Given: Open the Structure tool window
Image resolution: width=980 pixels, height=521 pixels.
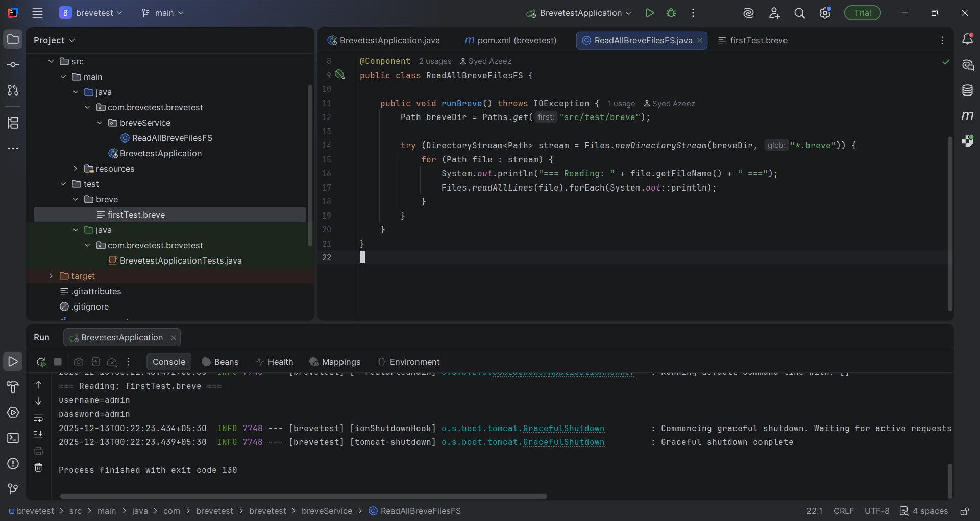Looking at the screenshot, I should point(13,123).
